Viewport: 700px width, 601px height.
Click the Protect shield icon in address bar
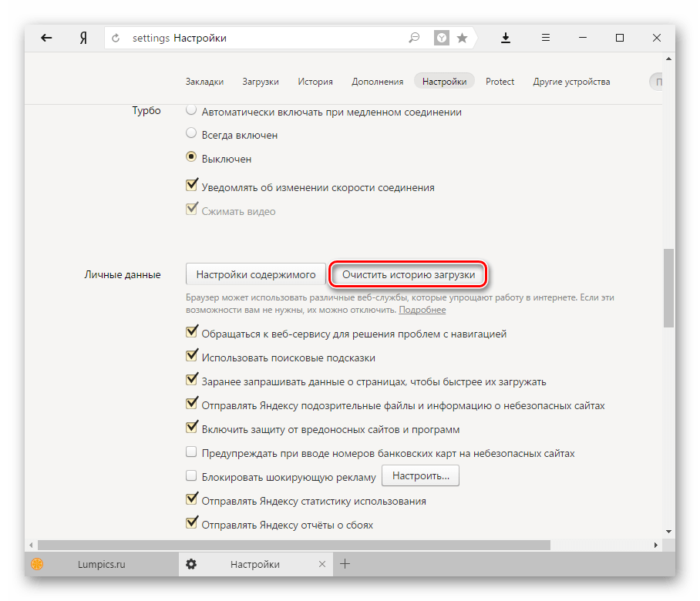(x=441, y=38)
